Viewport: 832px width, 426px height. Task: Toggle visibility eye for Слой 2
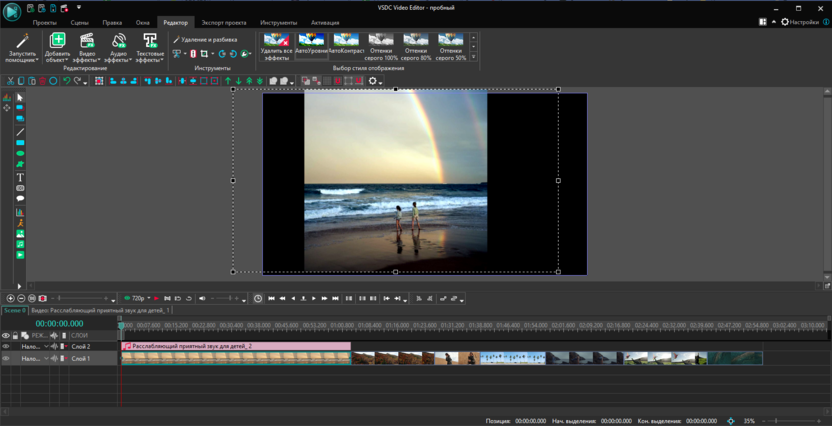click(6, 347)
